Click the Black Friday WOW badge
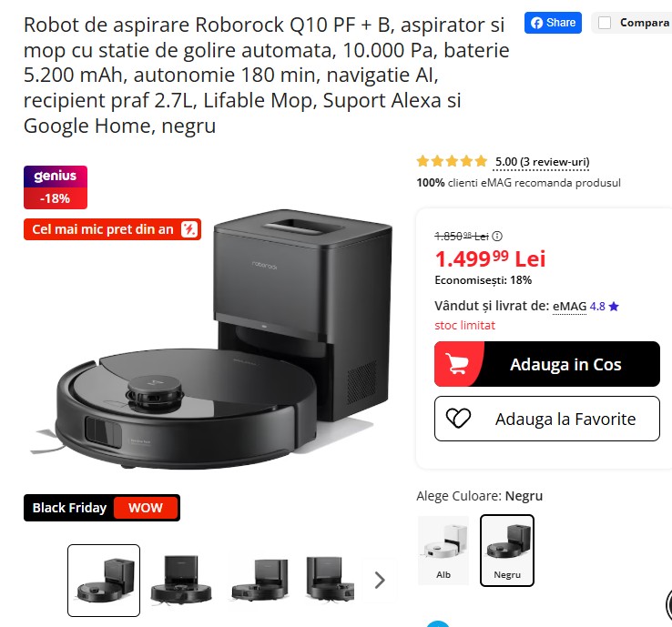This screenshot has width=672, height=627. click(x=102, y=508)
